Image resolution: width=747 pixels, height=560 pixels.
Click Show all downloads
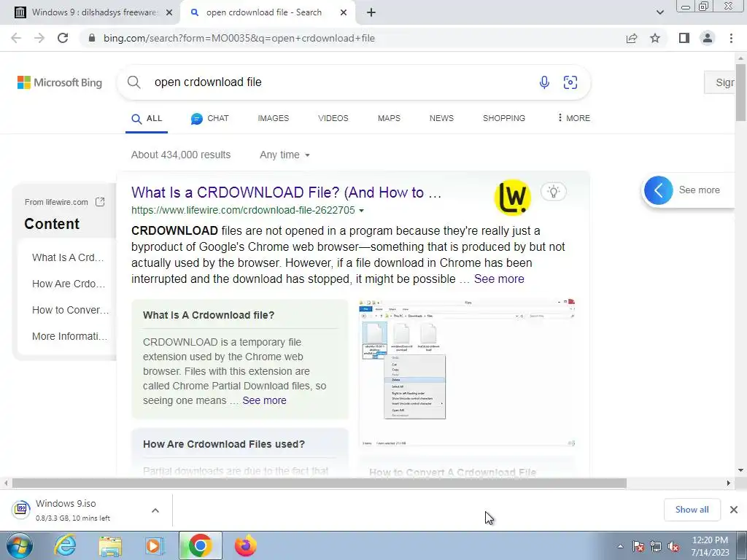(692, 510)
